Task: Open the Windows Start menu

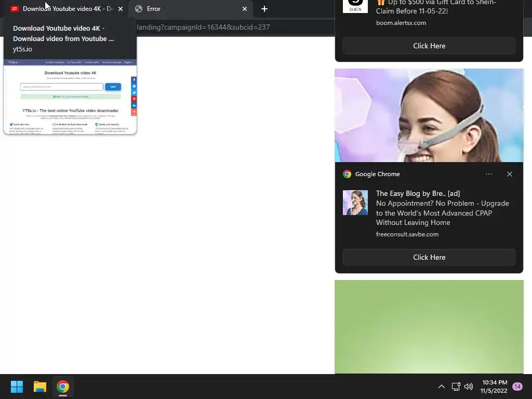Action: point(17,387)
